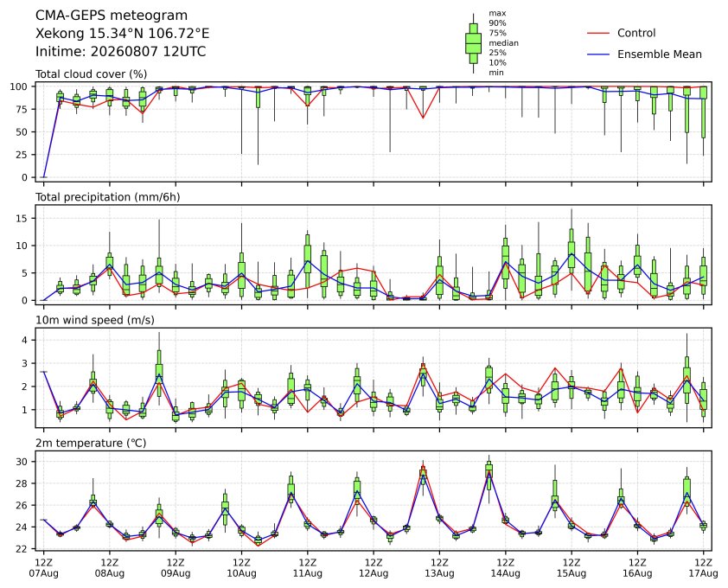The height and width of the screenshot is (588, 728).
Task: Click the temperature peak box before 14Aug
Action: pyautogui.click(x=489, y=470)
